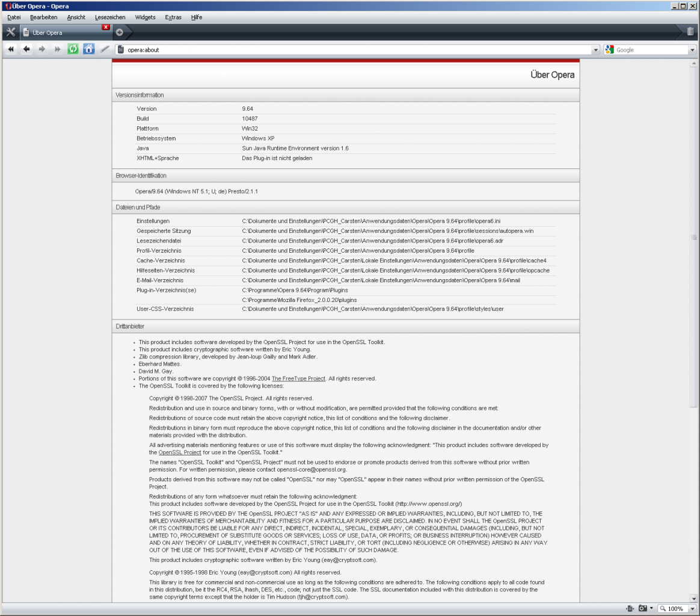Open the Ansicht menu
Screen dimensions: 700x616
tap(76, 17)
